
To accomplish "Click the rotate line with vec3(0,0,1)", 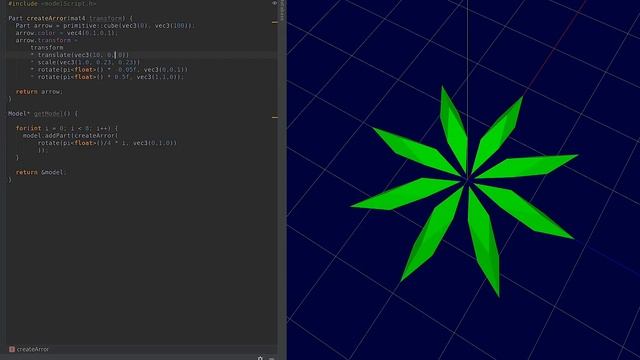I will [109, 69].
